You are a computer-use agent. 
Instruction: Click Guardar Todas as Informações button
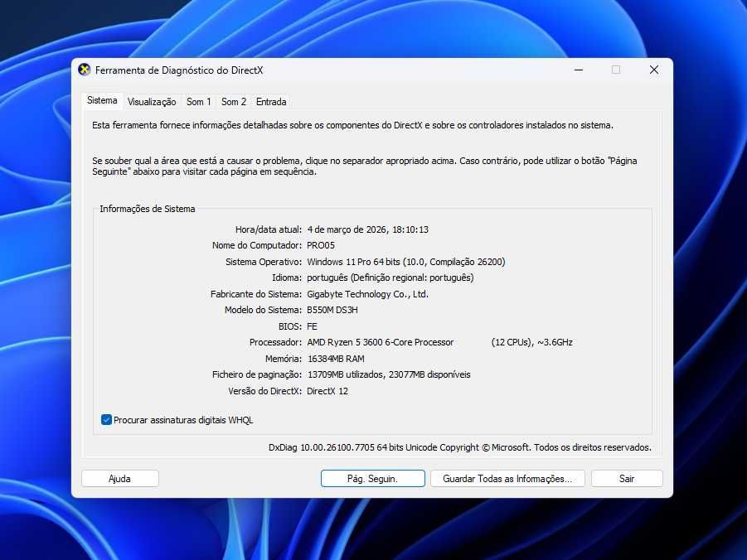pos(507,479)
